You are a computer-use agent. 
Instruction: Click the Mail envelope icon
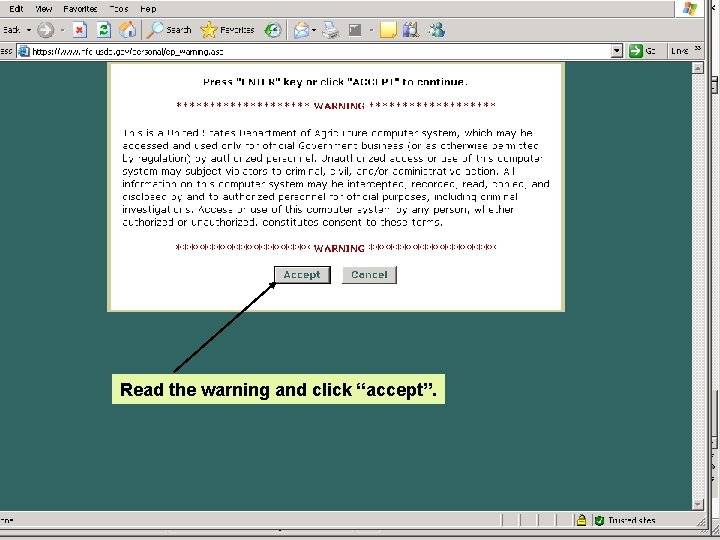tap(301, 30)
